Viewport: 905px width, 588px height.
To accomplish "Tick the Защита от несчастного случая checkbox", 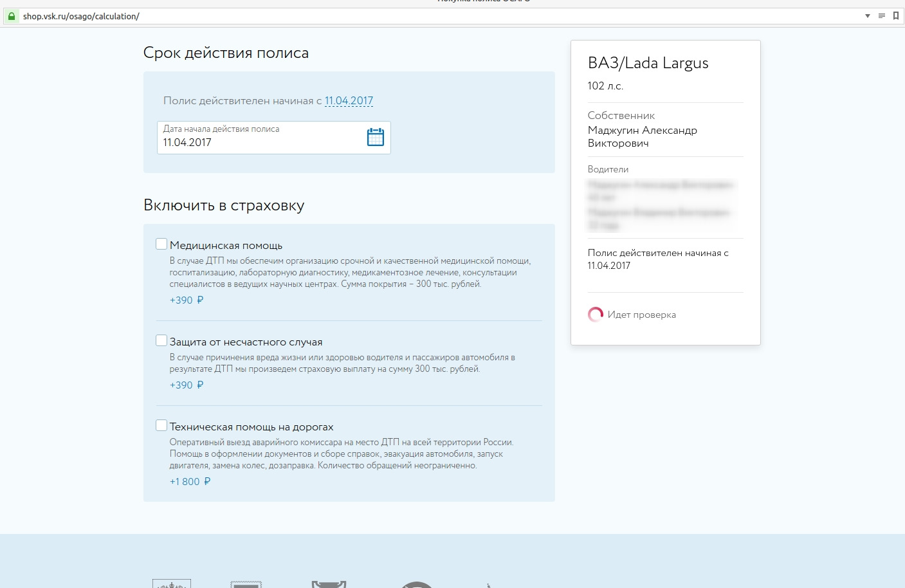I will (x=161, y=340).
